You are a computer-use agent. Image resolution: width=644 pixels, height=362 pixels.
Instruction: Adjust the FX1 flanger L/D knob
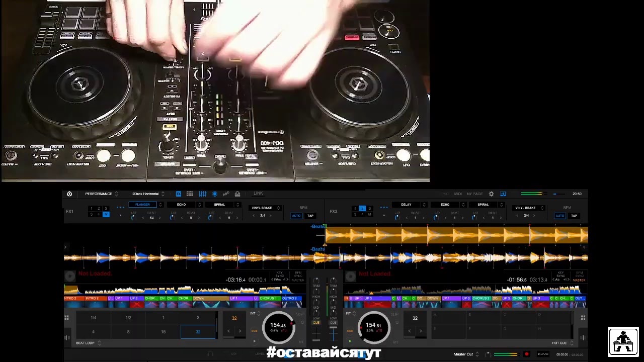coord(133,218)
